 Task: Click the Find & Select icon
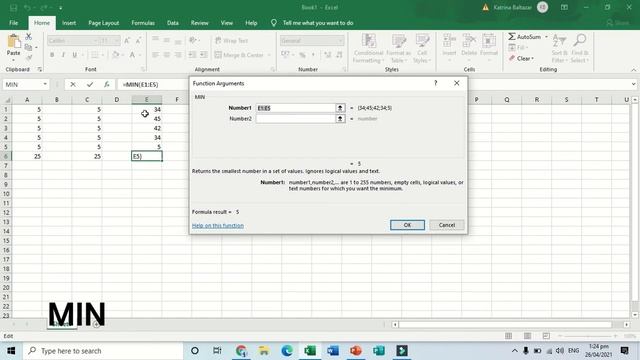[x=580, y=41]
